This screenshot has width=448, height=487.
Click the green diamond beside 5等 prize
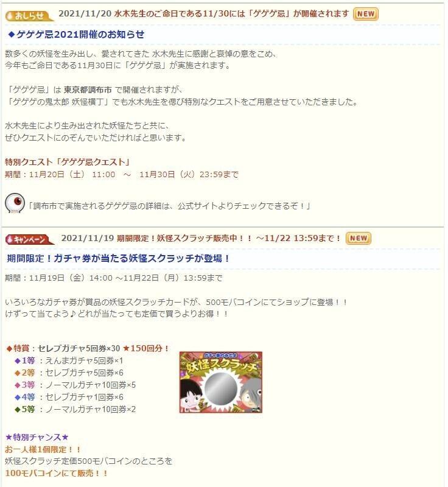tap(18, 409)
